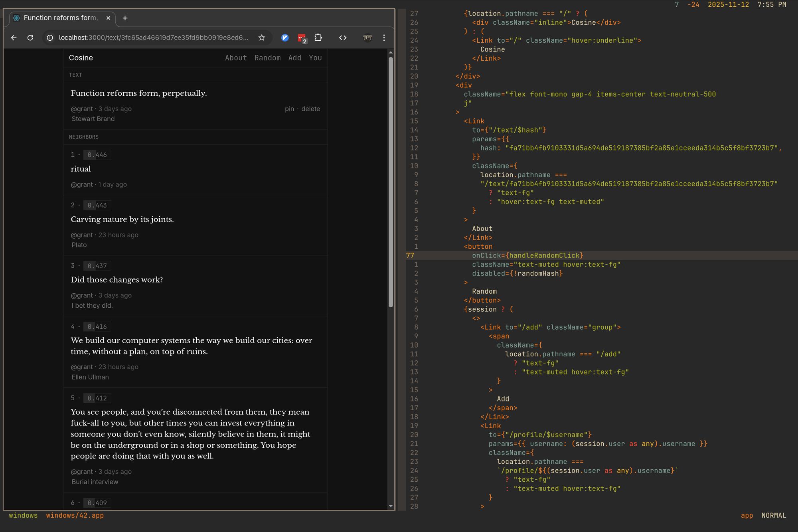Screen dimensions: 798x532
Task: View site information icon in address bar
Action: click(50, 38)
